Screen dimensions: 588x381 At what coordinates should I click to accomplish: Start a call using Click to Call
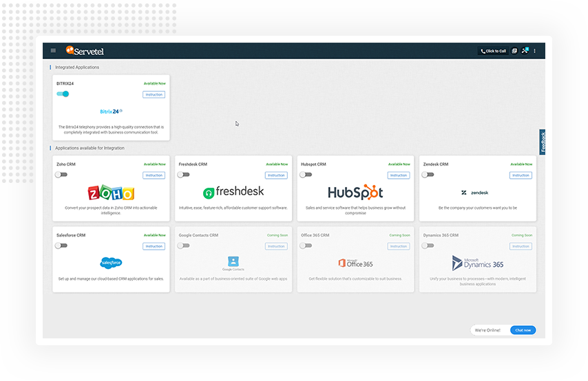(493, 51)
